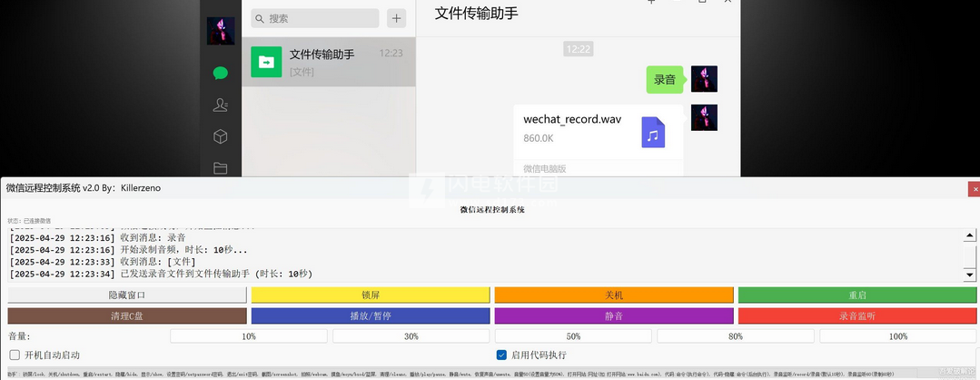Click the purple 静音 button
The width and height of the screenshot is (980, 380).
point(614,316)
